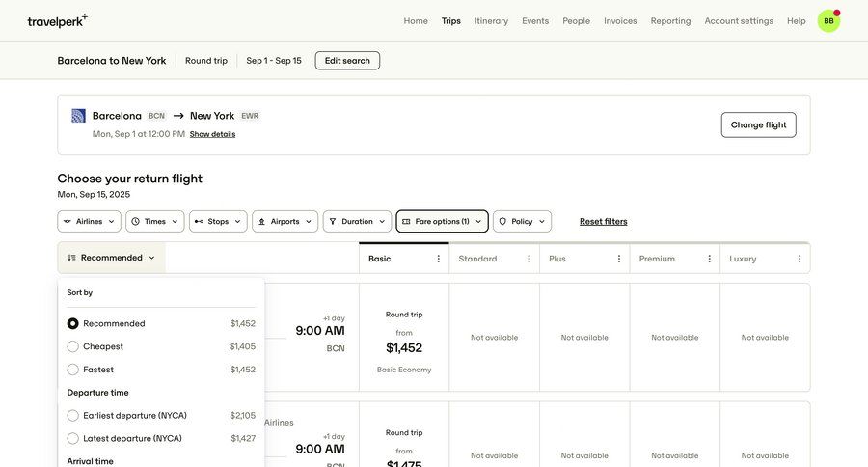Click the travelperk logo
Screen dimensions: 868x467
(x=57, y=21)
